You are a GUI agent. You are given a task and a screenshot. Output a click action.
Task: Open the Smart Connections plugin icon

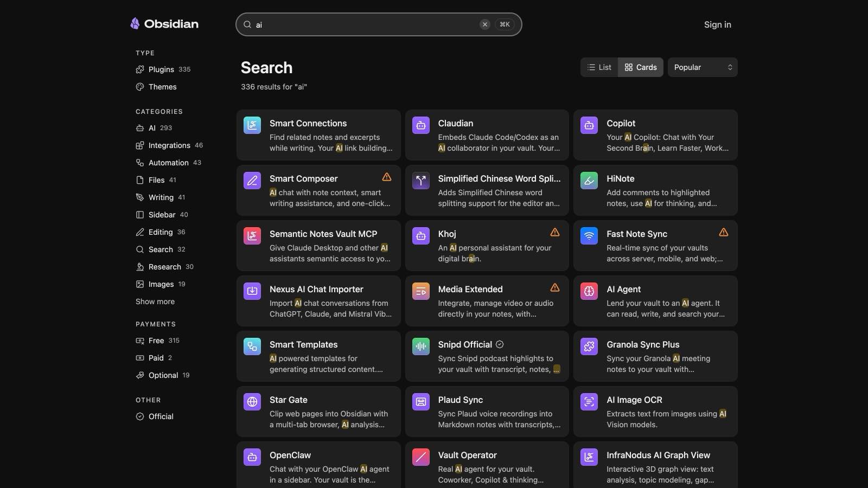[252, 125]
